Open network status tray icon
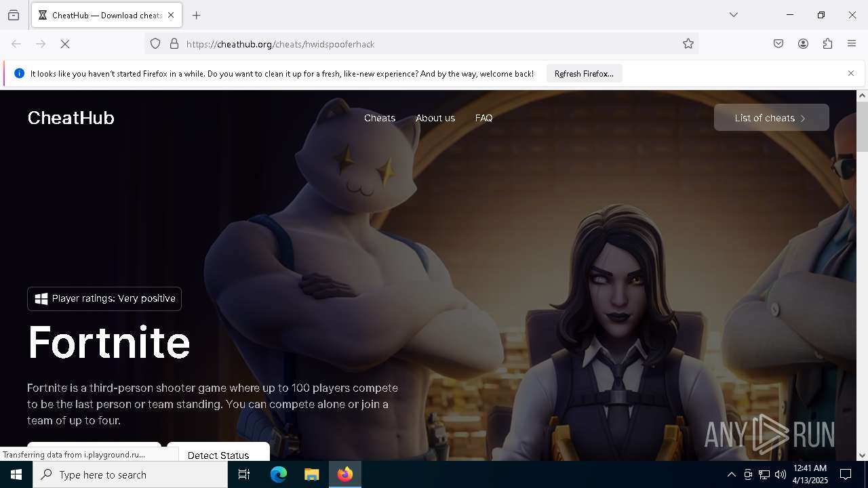 click(764, 474)
